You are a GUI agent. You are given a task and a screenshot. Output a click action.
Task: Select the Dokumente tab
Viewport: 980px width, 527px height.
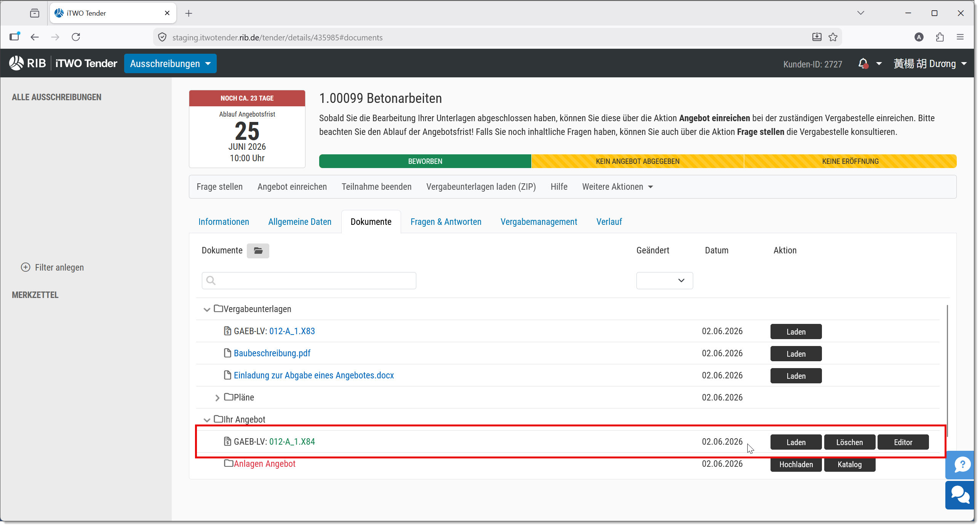click(371, 222)
